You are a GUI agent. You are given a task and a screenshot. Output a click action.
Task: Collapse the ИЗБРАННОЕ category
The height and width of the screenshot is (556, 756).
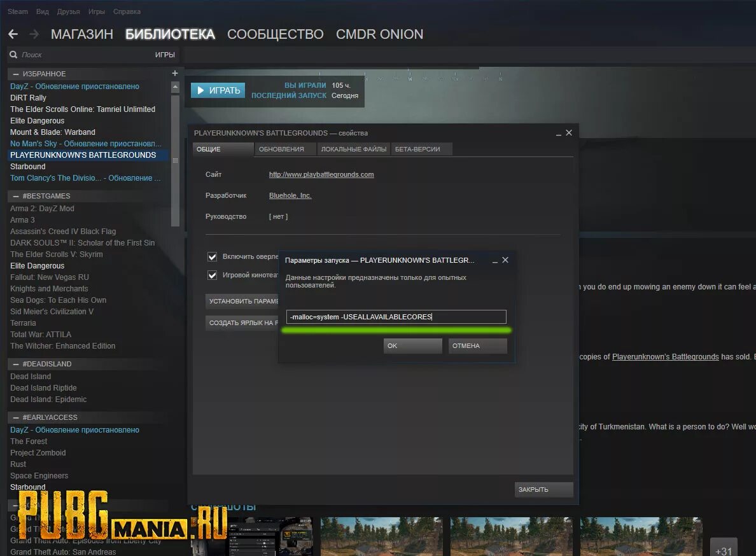(16, 74)
